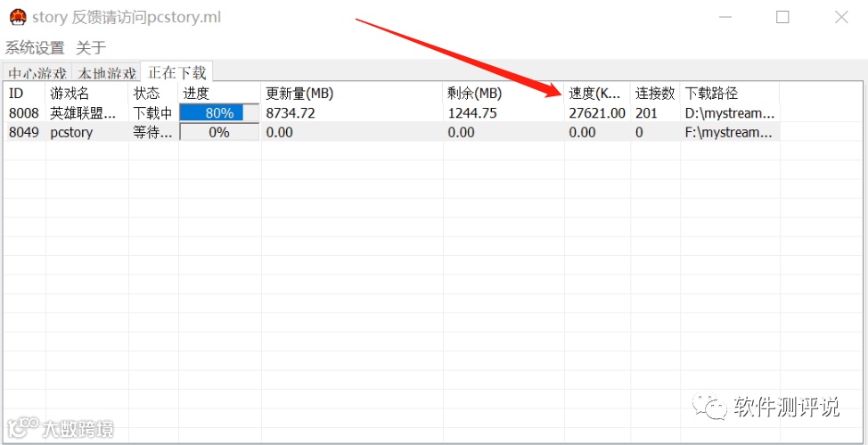Click the connection count 201
Image resolution: width=868 pixels, height=445 pixels.
647,113
